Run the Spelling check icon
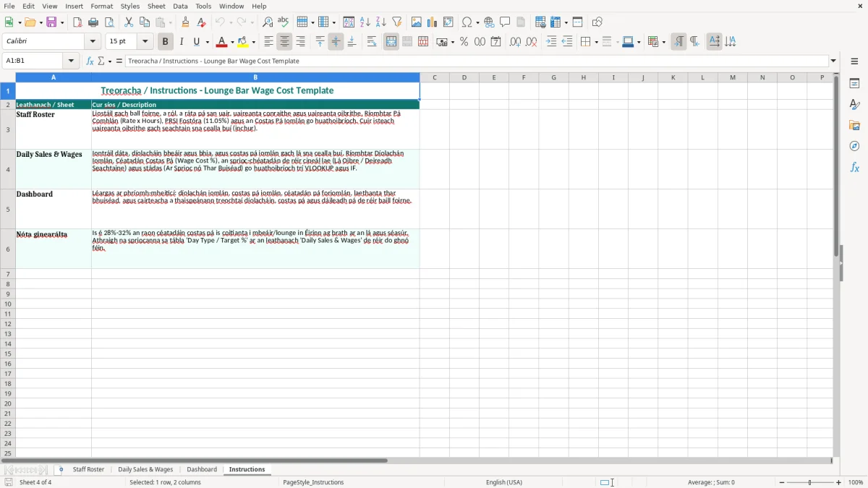This screenshot has width=868, height=488. pyautogui.click(x=284, y=22)
